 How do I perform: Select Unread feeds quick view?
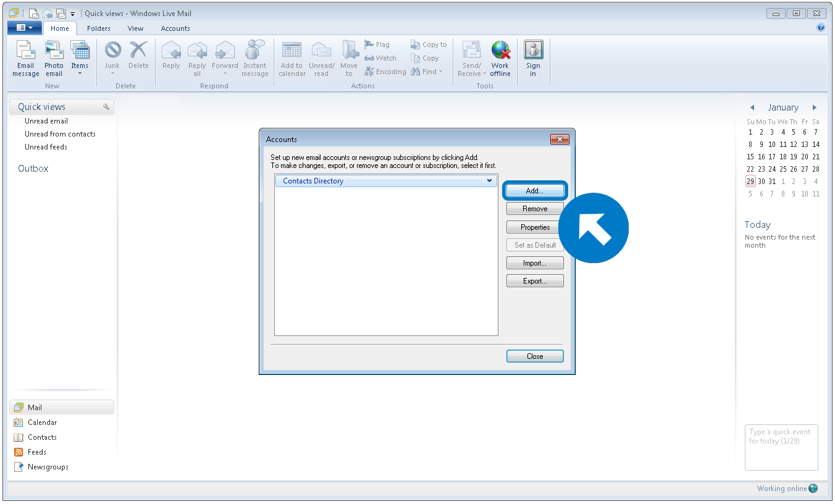46,147
